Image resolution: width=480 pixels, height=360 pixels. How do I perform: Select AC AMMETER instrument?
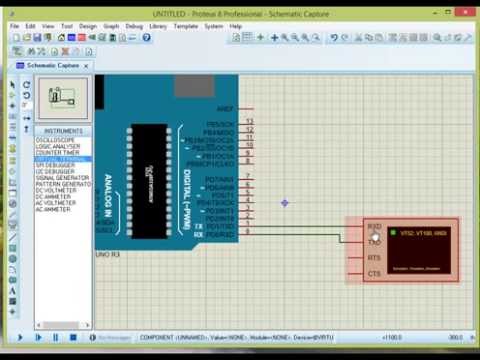(53, 209)
